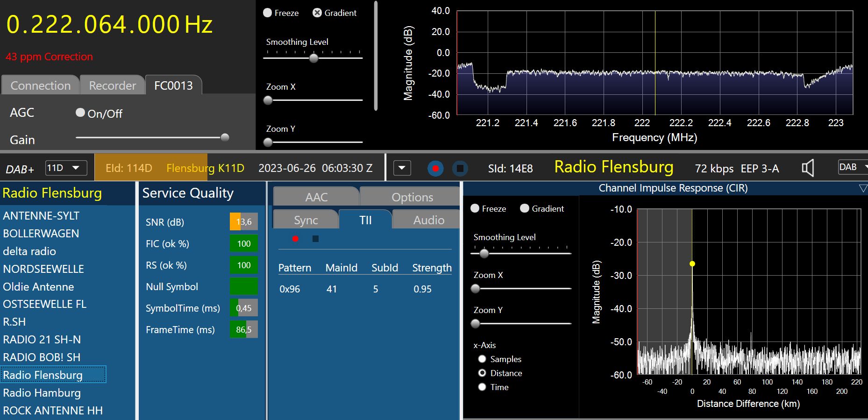Click the small stop square in TII tab

pyautogui.click(x=315, y=239)
